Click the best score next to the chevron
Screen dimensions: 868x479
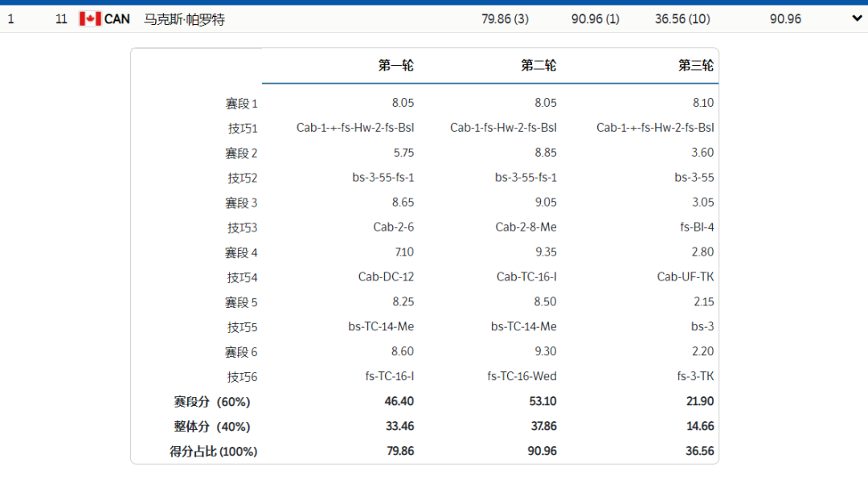[785, 18]
